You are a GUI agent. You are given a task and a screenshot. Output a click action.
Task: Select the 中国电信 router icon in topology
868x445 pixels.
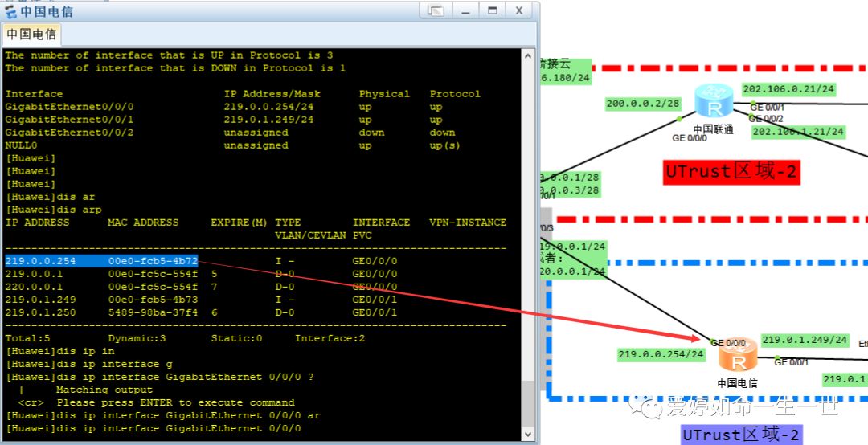pyautogui.click(x=738, y=354)
